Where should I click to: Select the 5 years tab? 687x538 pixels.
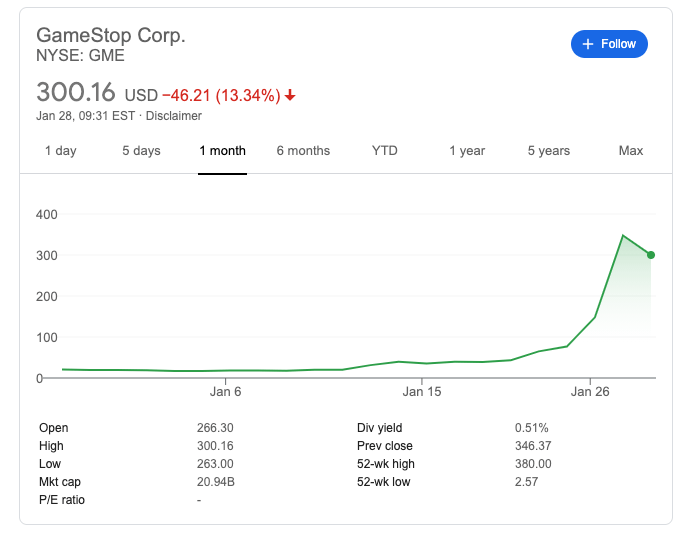(x=549, y=151)
